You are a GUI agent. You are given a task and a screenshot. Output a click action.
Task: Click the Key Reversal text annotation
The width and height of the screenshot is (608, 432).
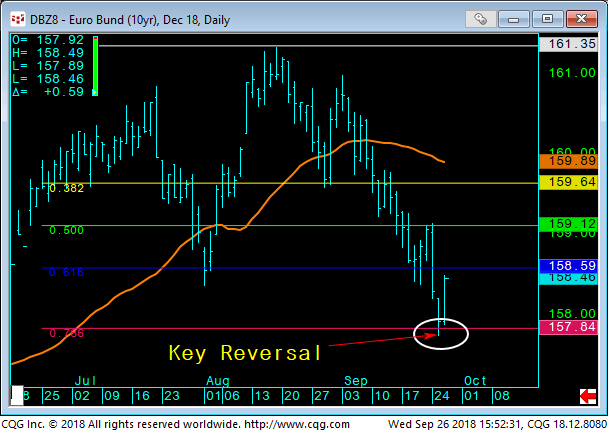pos(245,353)
